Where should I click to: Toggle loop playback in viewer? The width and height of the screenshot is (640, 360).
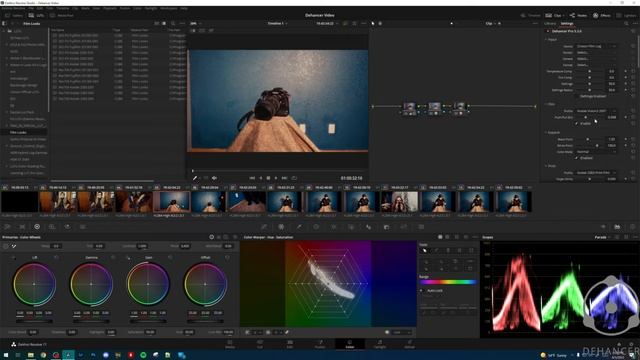(294, 178)
